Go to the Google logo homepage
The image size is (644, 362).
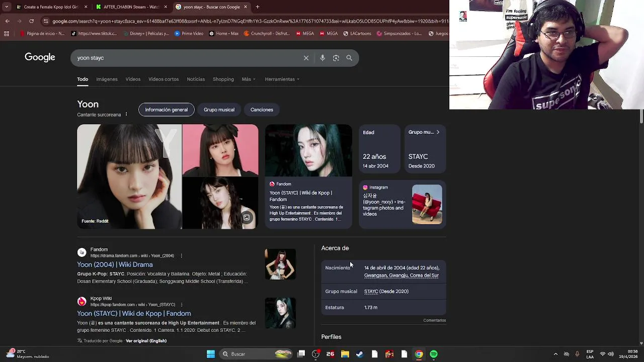pos(40,57)
